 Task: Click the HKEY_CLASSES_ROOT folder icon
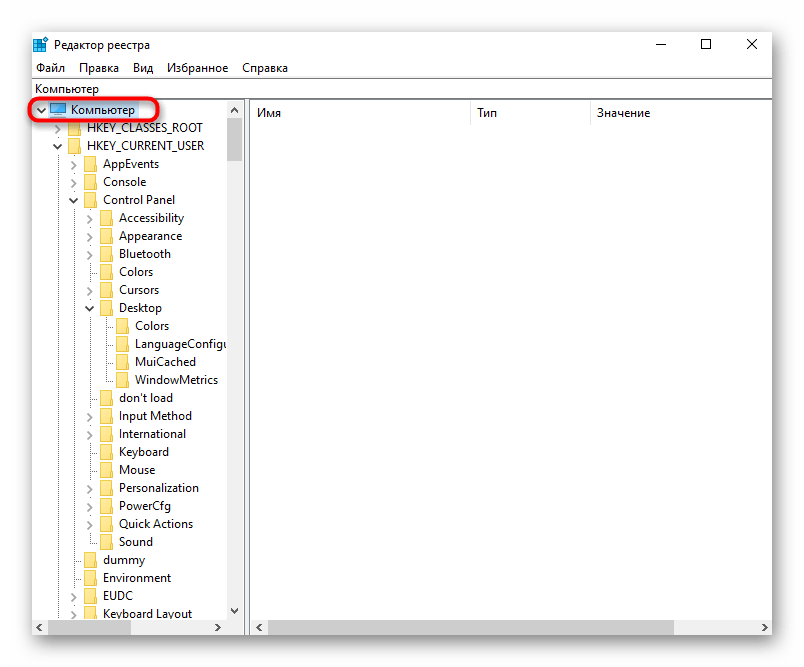75,128
